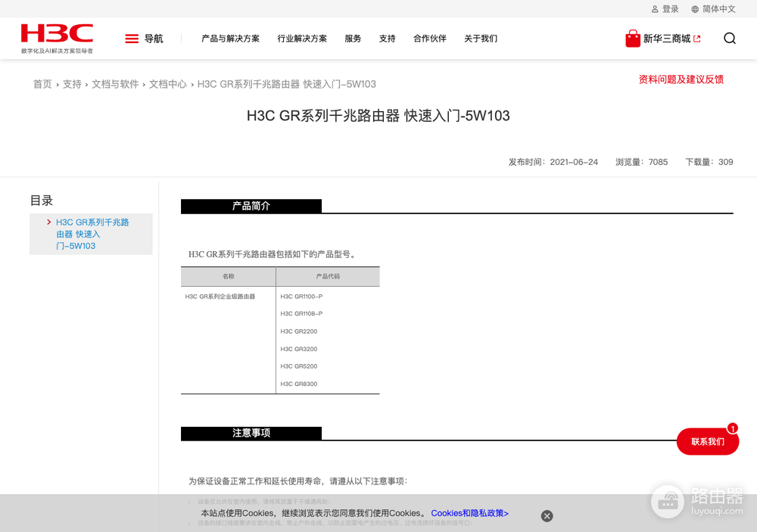The height and width of the screenshot is (532, 757).
Task: Click the 浏览量: 7085 text
Action: pyautogui.click(x=642, y=162)
